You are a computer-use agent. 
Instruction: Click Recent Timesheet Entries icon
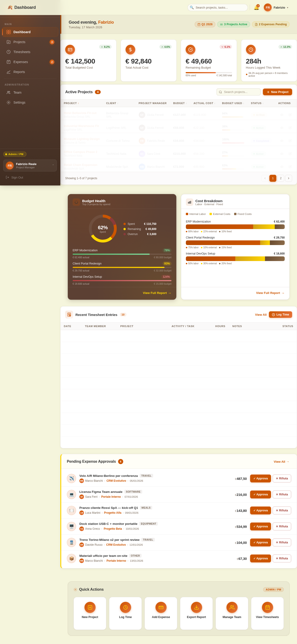tap(69, 315)
